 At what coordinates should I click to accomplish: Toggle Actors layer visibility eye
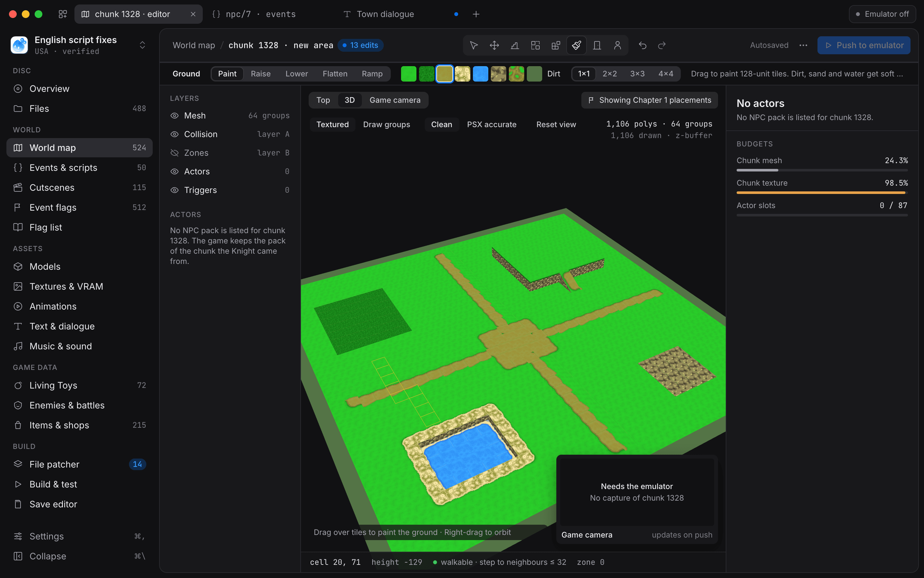click(x=175, y=171)
